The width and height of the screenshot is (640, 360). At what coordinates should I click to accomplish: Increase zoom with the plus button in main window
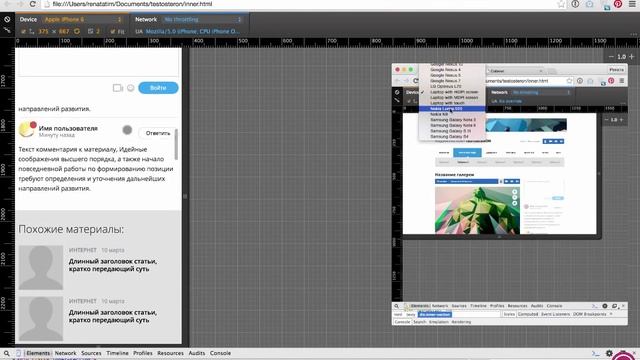[631, 57]
